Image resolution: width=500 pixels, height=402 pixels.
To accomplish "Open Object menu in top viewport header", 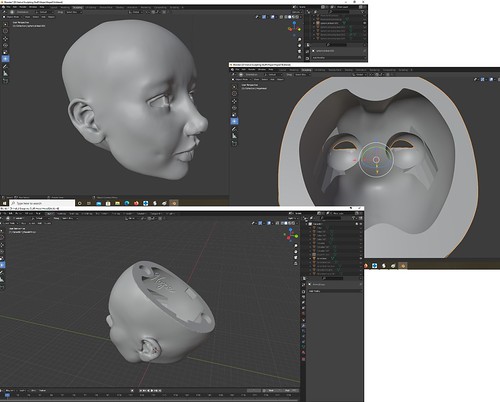I will [x=51, y=17].
